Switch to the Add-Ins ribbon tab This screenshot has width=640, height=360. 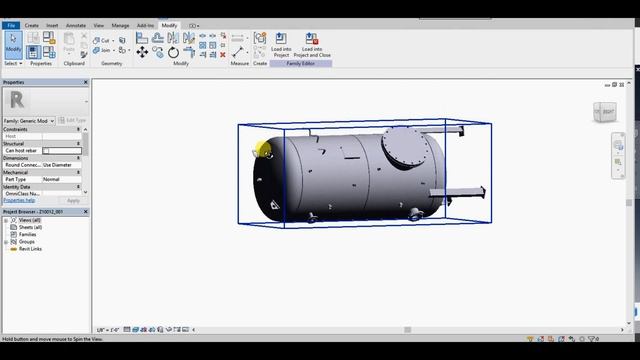point(145,25)
